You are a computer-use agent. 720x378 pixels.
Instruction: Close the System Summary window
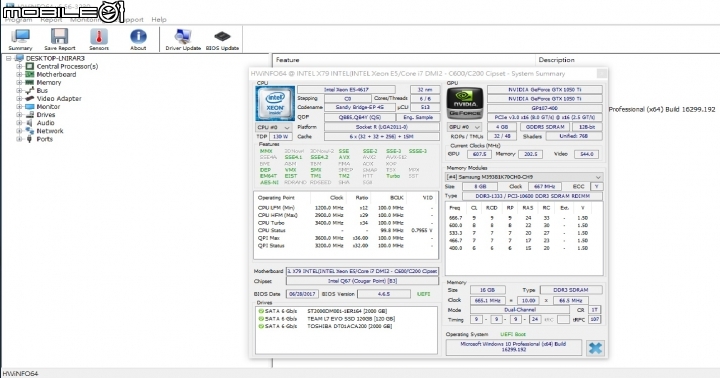click(x=602, y=73)
